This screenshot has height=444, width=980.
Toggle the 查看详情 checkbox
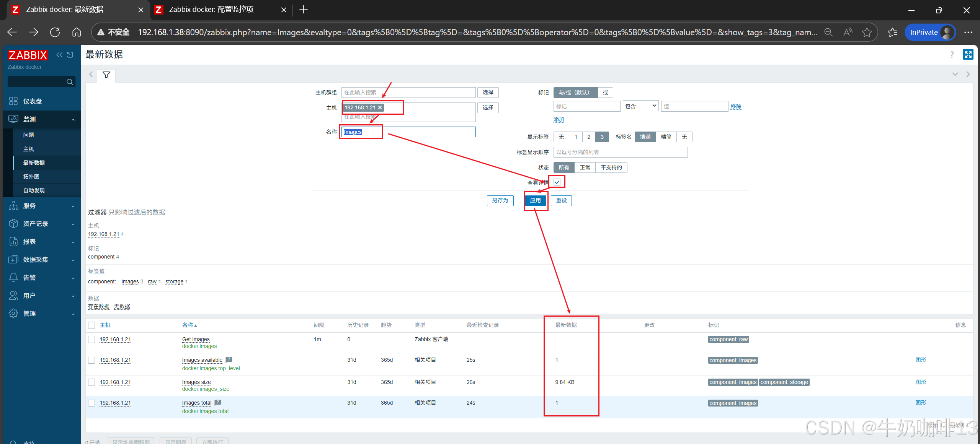click(557, 182)
